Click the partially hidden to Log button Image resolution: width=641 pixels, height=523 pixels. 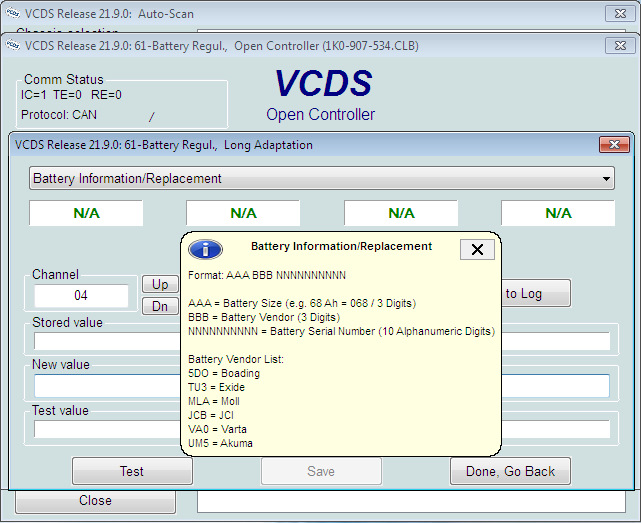click(x=536, y=293)
